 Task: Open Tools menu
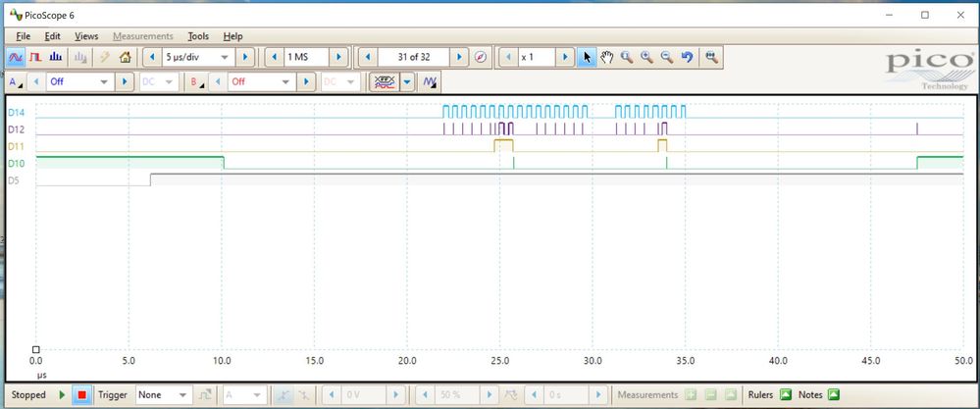point(199,36)
